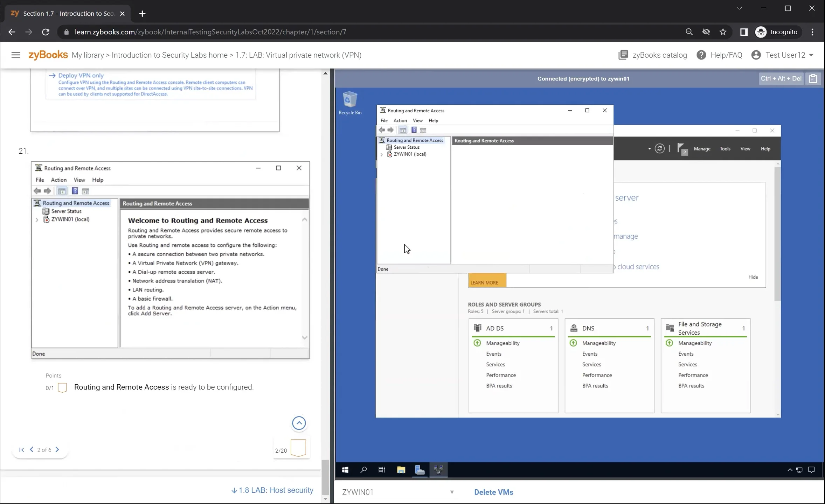Open Task View on VM taskbar
Screen dimensions: 825x504
pyautogui.click(x=382, y=470)
